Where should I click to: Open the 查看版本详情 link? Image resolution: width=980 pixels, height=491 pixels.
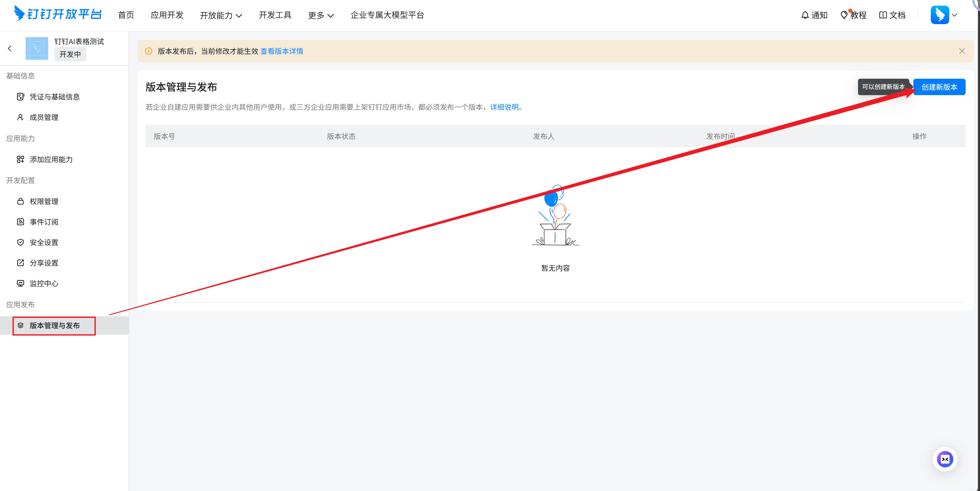tap(282, 51)
